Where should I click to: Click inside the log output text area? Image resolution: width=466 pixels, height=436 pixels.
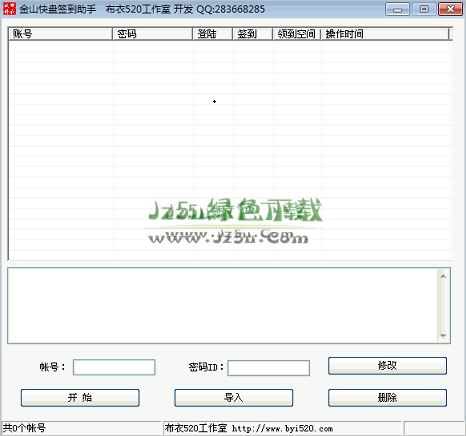pos(223,305)
